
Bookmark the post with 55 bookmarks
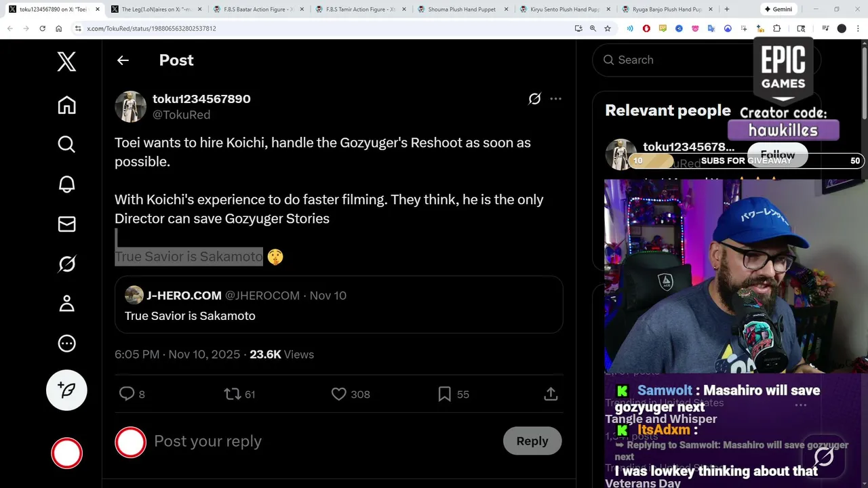(453, 394)
